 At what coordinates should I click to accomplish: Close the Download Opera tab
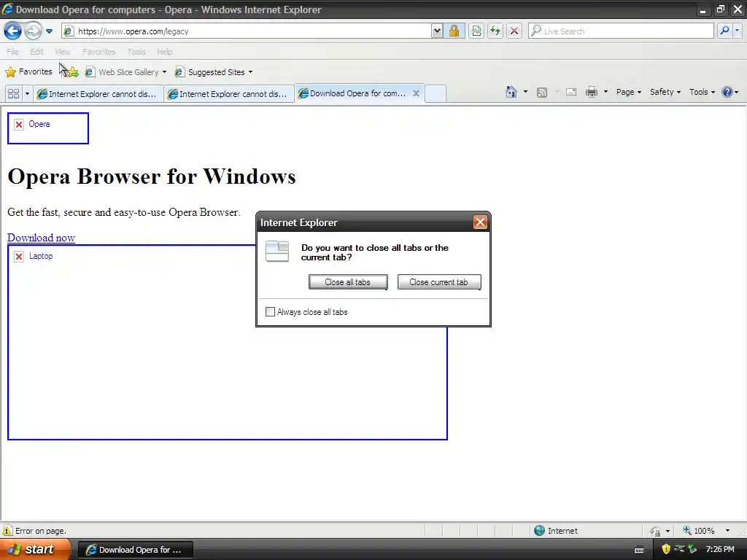[416, 93]
